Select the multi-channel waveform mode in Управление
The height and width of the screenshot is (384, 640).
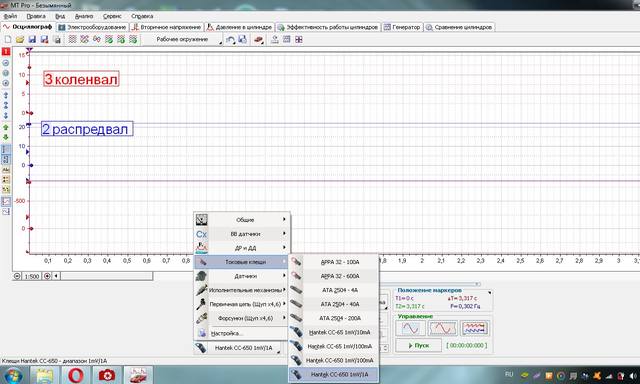[x=475, y=328]
